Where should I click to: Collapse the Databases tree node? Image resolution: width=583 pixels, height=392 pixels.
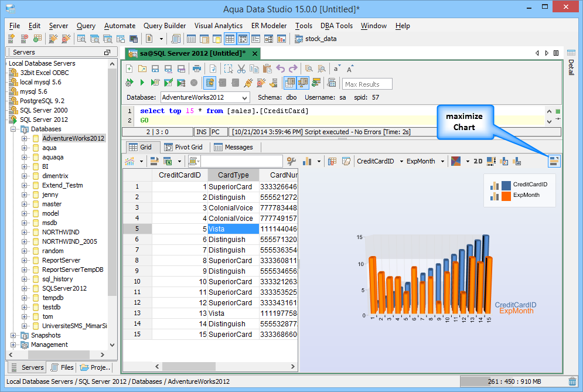pos(13,129)
